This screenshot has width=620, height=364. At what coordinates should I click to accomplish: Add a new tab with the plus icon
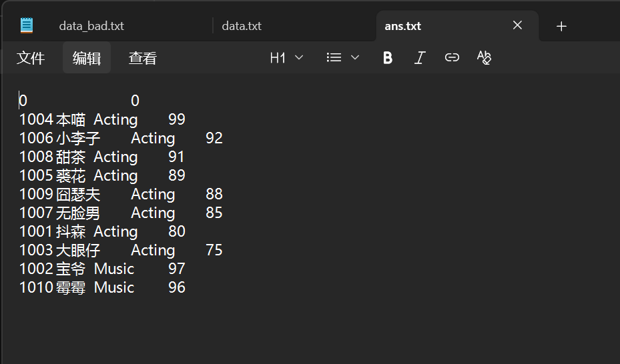[x=561, y=27]
